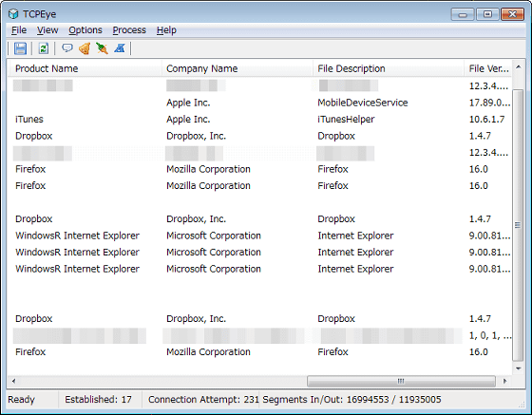
Task: Click the file version '1, 0, 1, ...' cell
Action: coord(489,335)
